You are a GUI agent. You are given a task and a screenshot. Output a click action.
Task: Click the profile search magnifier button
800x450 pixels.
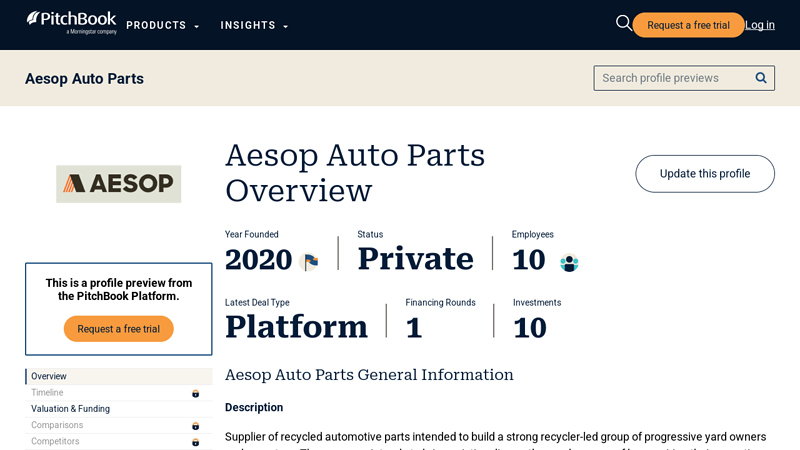point(761,78)
